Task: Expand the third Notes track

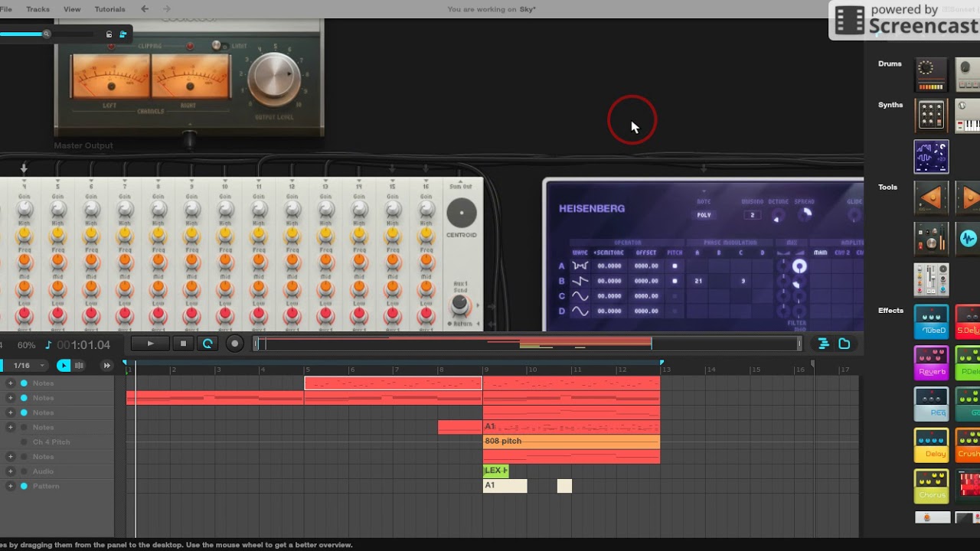Action: (10, 412)
